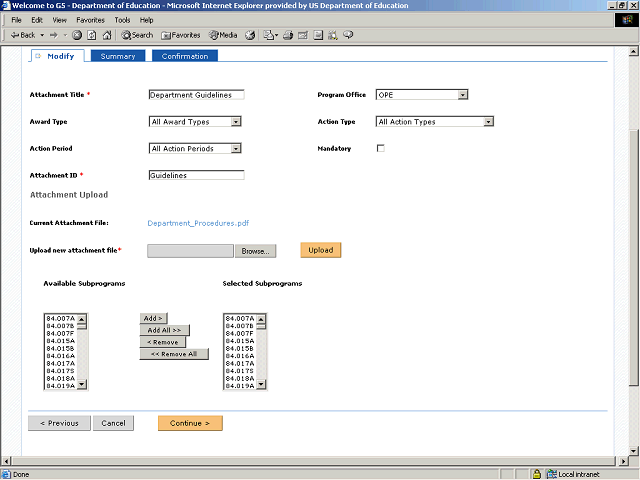Open the Help menu

(147, 20)
